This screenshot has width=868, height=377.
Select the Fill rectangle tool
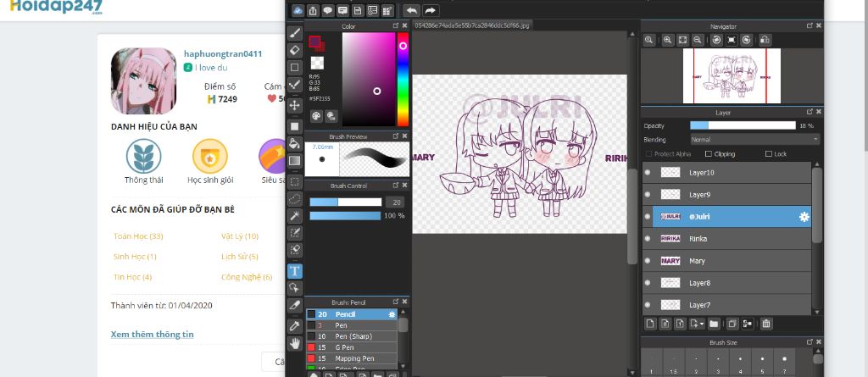(295, 126)
